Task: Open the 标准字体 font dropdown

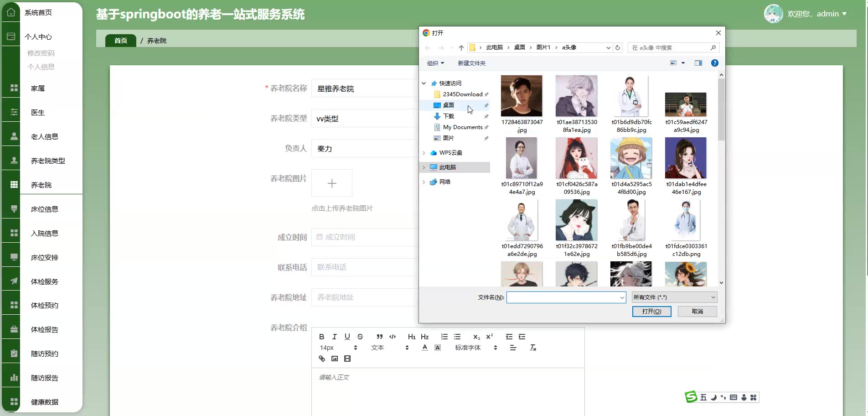Action: coord(476,348)
